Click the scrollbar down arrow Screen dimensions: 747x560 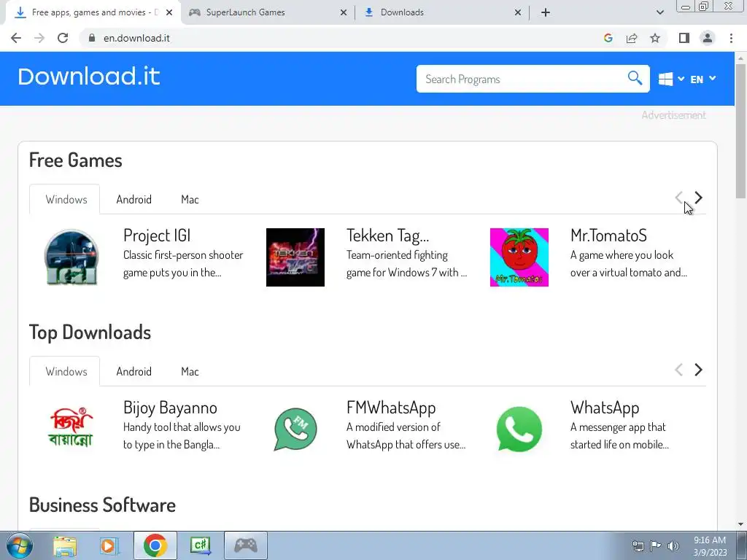point(740,524)
